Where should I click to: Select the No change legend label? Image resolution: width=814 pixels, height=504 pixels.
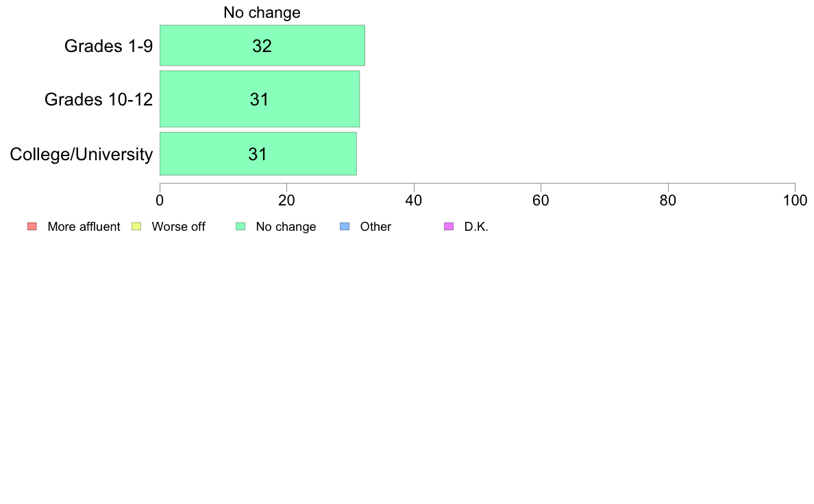pos(286,227)
